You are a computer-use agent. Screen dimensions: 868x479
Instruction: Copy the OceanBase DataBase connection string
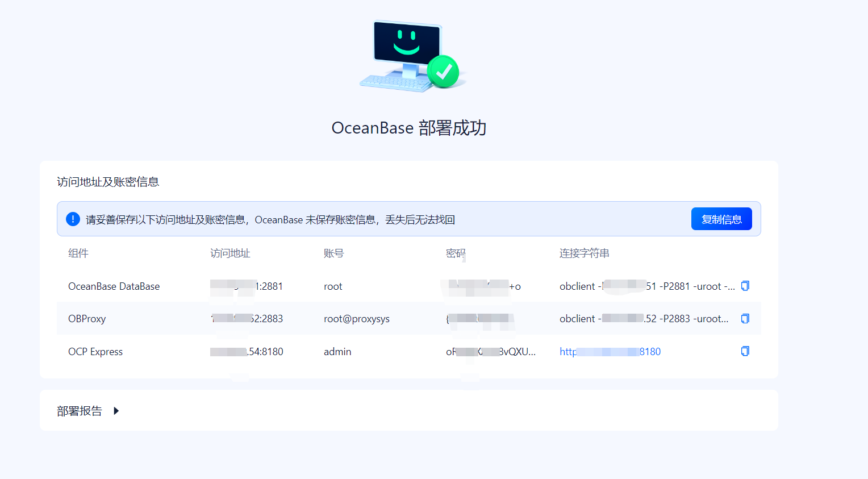click(x=745, y=286)
